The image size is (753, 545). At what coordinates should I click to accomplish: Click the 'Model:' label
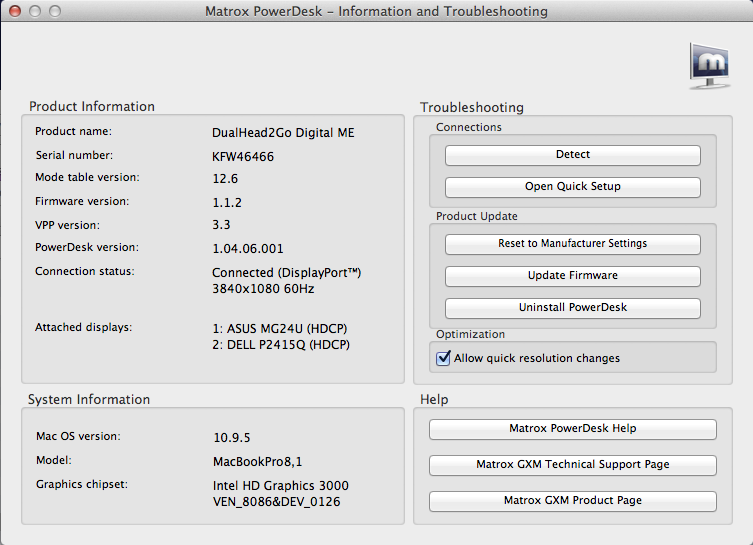coord(54,460)
